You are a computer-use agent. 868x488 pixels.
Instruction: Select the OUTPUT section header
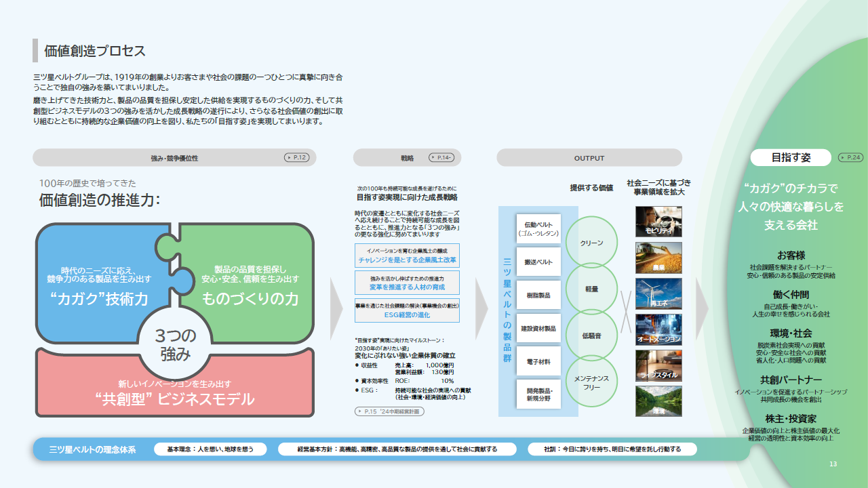(x=589, y=158)
